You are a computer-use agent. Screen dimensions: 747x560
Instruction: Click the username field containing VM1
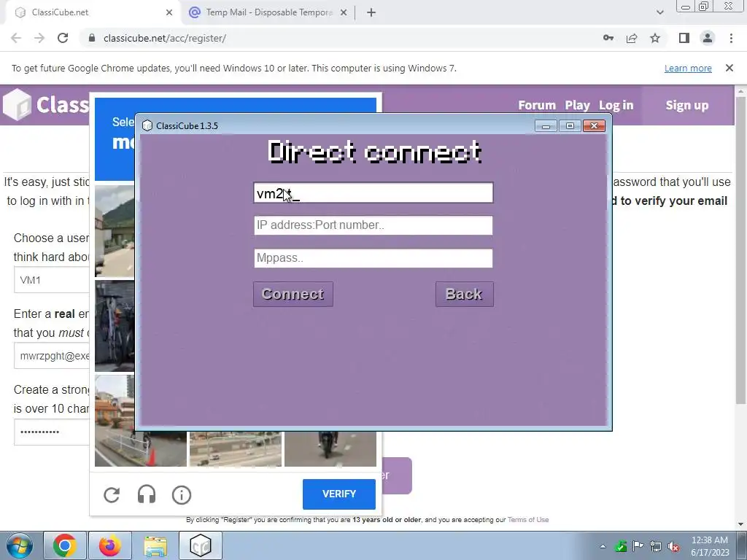tap(52, 280)
